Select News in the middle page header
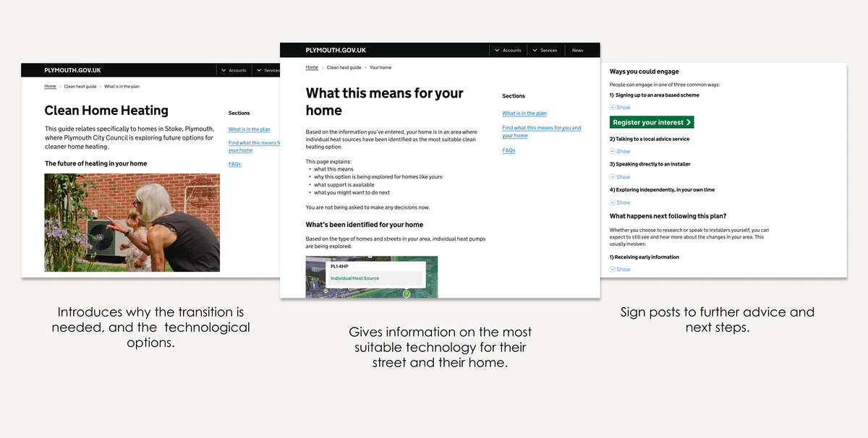868x438 pixels. click(x=577, y=51)
